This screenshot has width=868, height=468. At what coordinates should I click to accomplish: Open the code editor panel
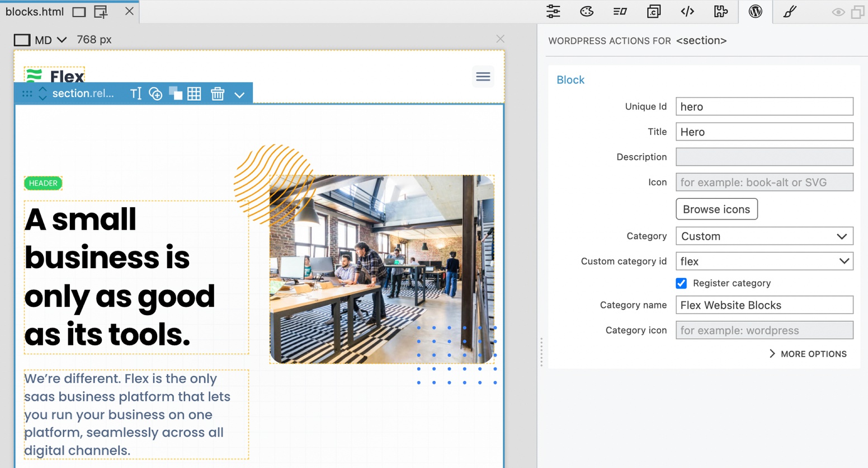point(687,11)
